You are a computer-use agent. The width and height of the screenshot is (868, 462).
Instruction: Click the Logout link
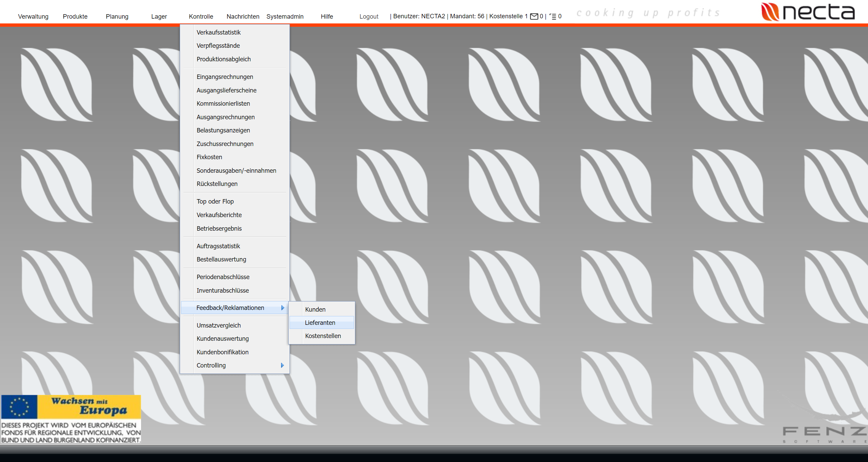click(369, 16)
